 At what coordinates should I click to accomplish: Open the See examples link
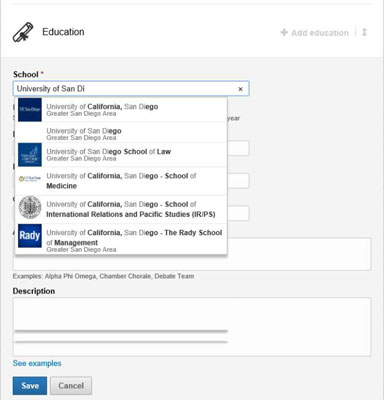[37, 363]
